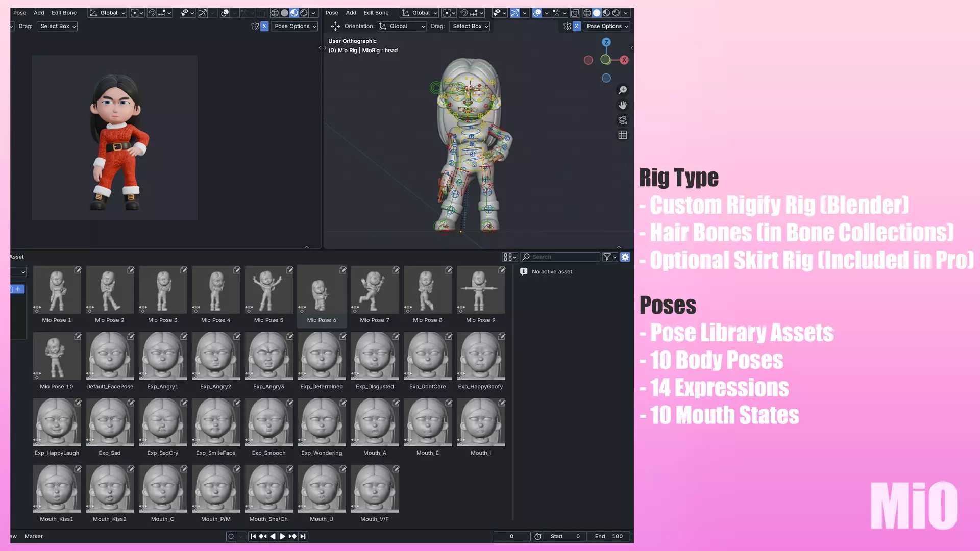This screenshot has height=551, width=980.
Task: Toggle overlays in right viewport
Action: (537, 13)
